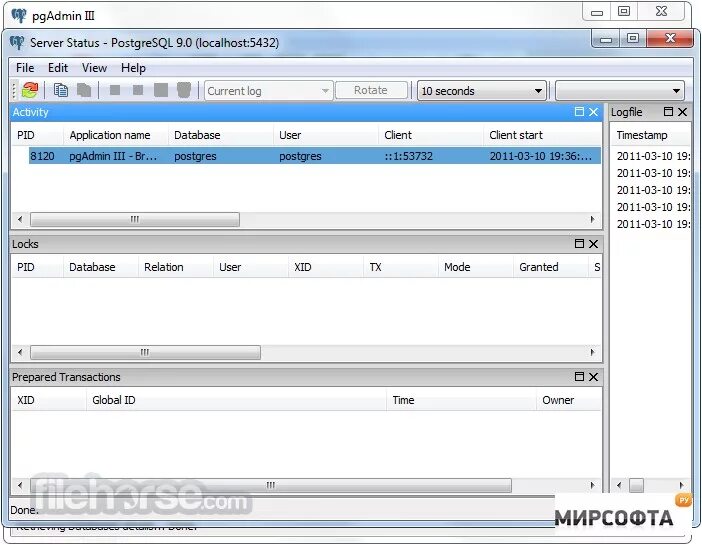Image resolution: width=702 pixels, height=545 pixels.
Task: Close the Locks panel
Action: click(x=593, y=244)
